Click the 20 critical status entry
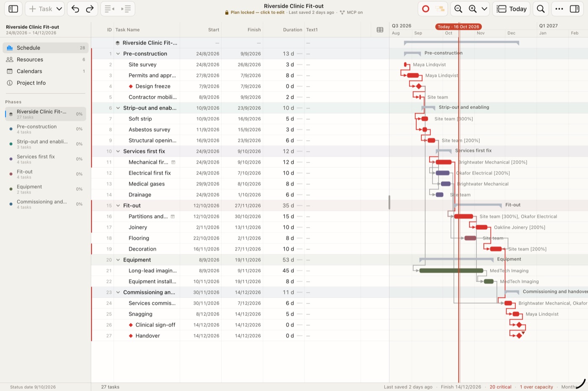 [x=500, y=387]
